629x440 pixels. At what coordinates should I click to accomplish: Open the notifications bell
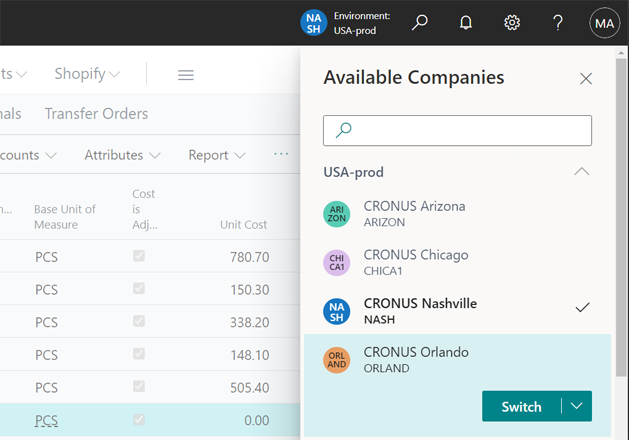[466, 22]
